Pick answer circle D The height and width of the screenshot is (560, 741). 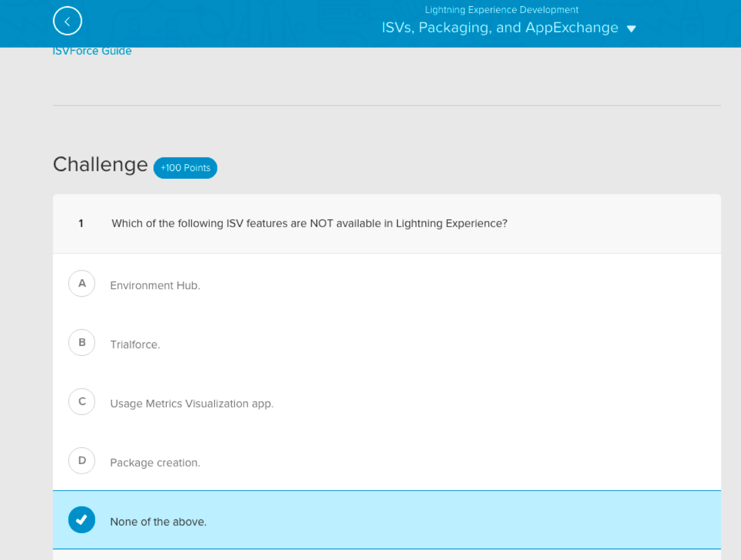pos(82,460)
